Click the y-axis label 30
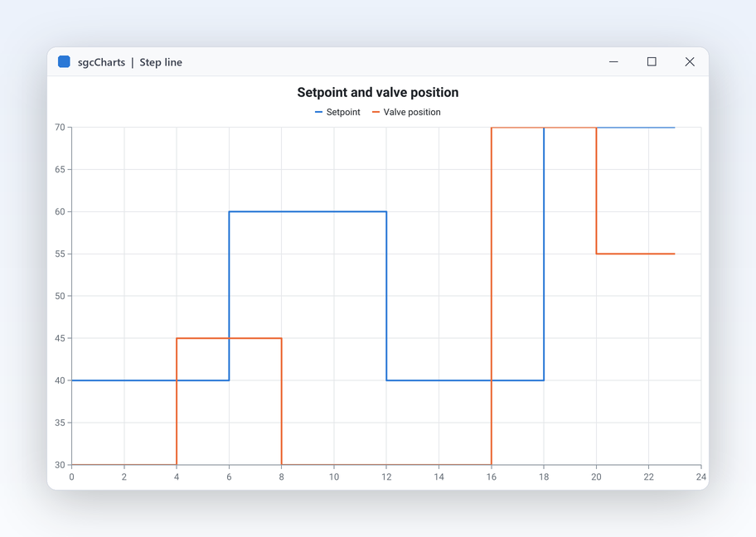 point(60,465)
